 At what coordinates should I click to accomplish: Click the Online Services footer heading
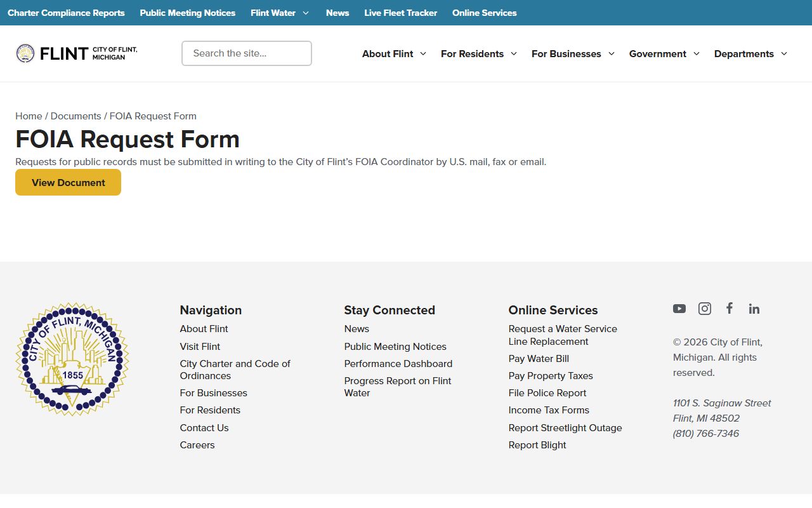(553, 310)
